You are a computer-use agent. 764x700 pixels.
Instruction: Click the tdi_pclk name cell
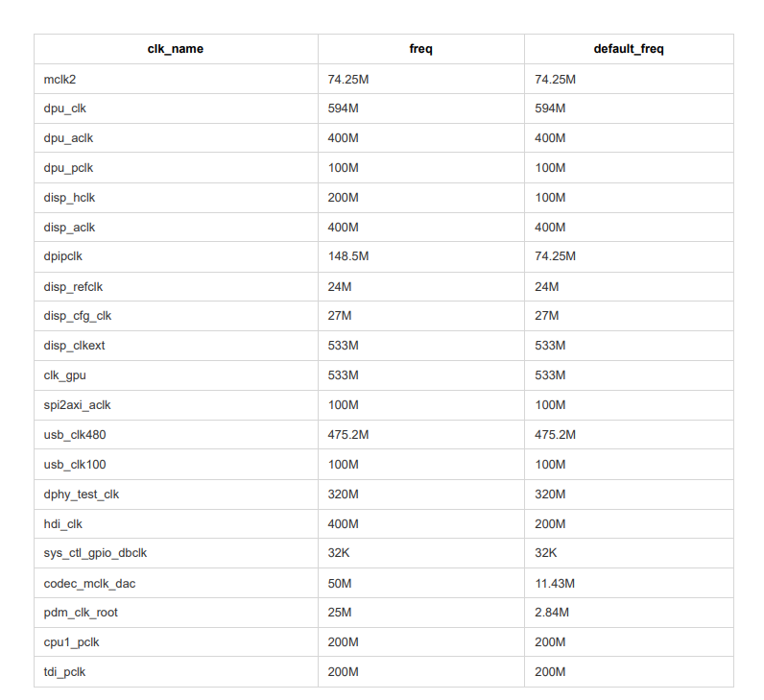[64, 672]
